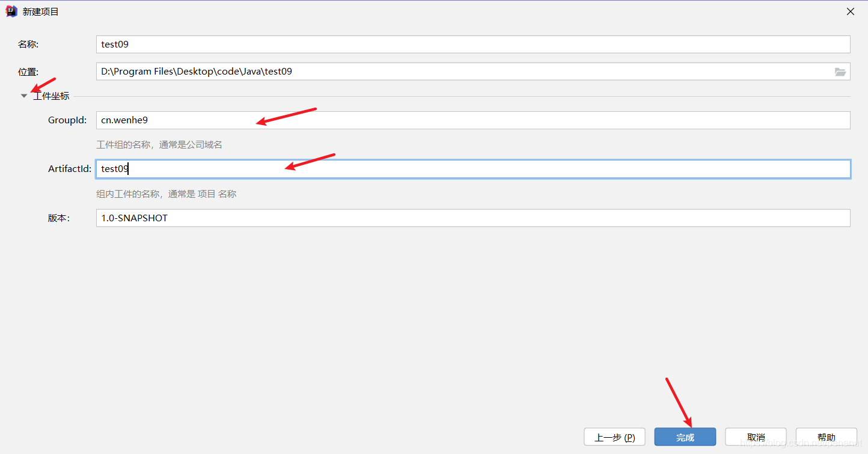Click the 完成 button to finish
This screenshot has height=454, width=868.
[685, 437]
